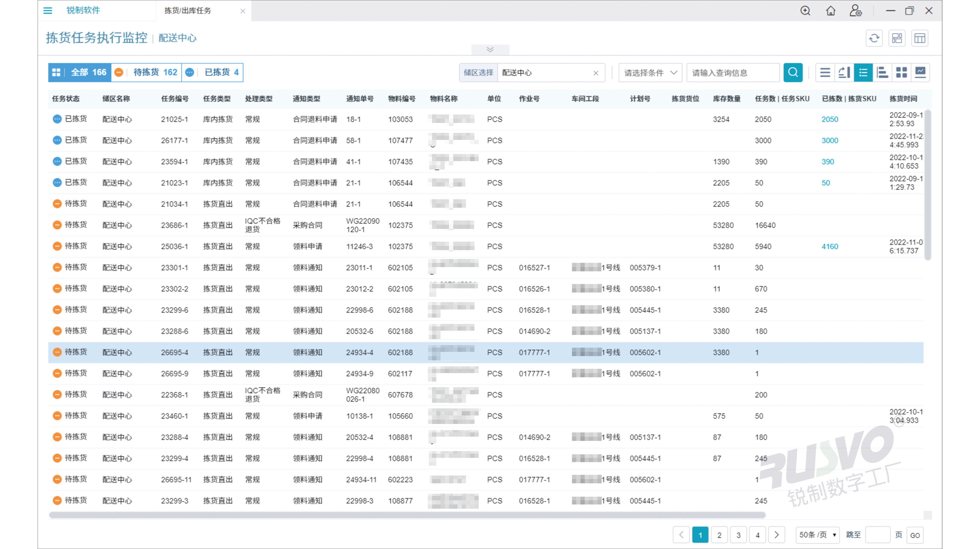The height and width of the screenshot is (549, 980).
Task: Select the bar-chart list view icon
Action: coord(882,72)
